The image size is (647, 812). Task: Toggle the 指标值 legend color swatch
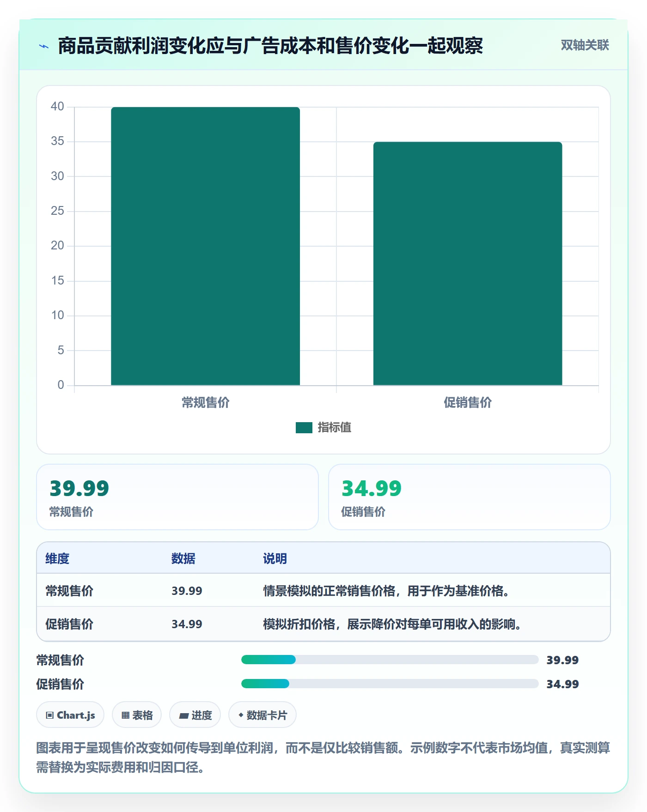click(304, 428)
